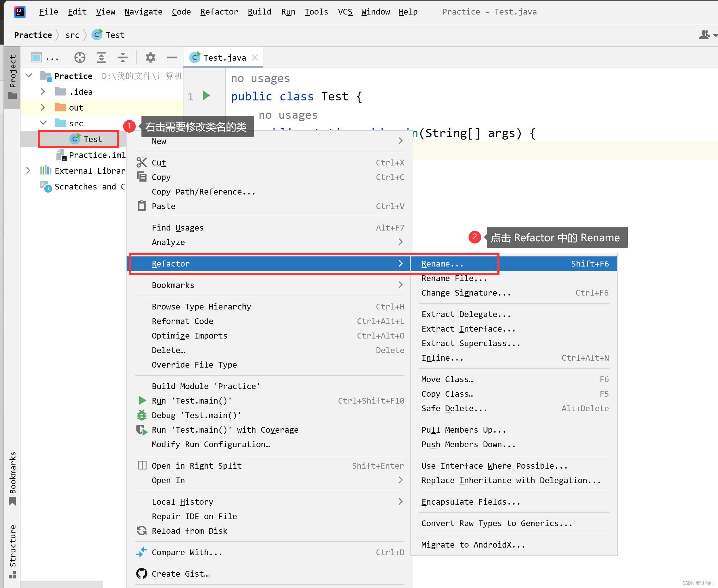Click the Copy icon in context menu
Screen dimensions: 718x588
(141, 177)
